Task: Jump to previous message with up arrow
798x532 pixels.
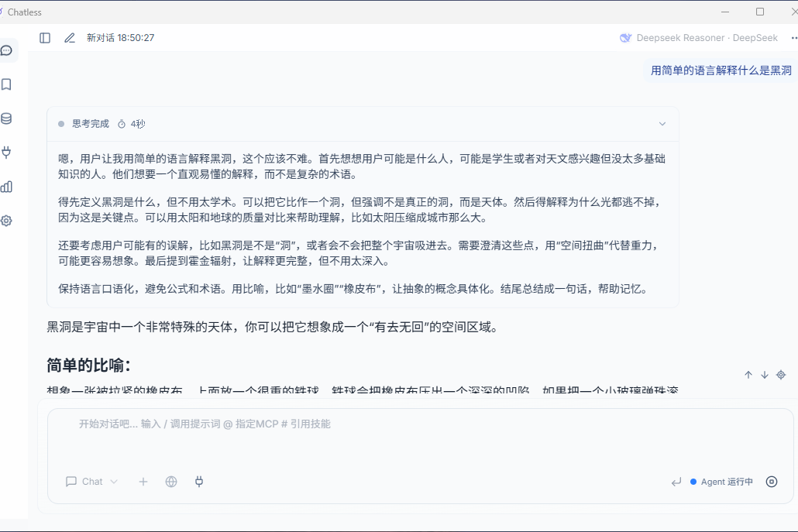Action: (748, 375)
